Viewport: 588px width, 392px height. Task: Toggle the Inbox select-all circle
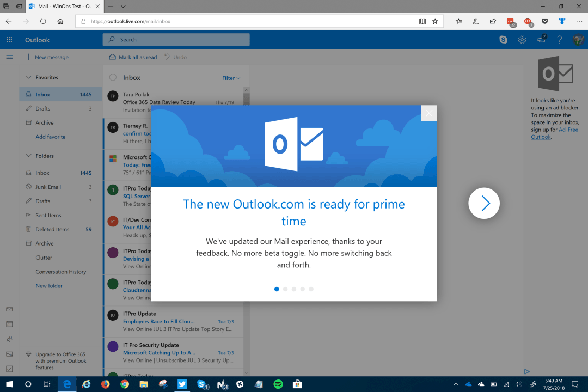(x=113, y=78)
